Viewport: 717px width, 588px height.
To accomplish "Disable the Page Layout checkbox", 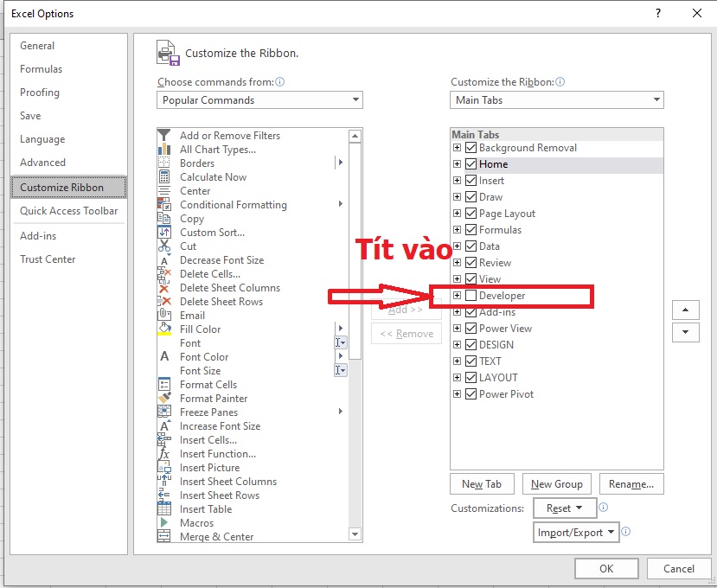I will 471,213.
